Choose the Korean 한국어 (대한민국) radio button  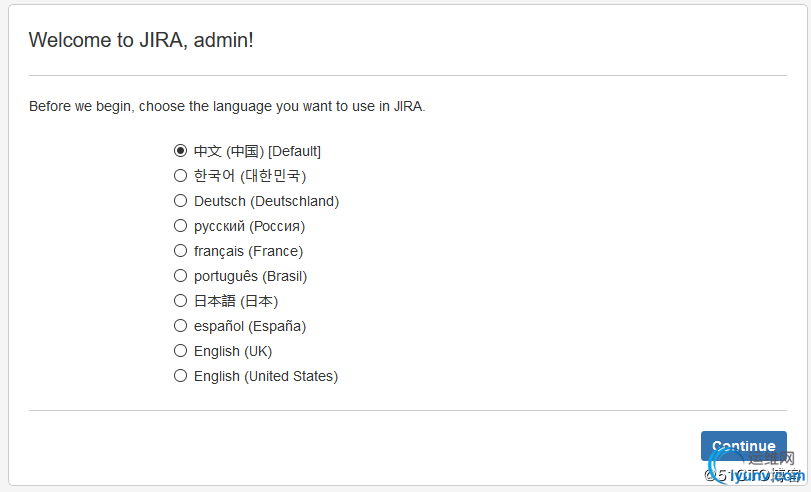click(x=180, y=175)
